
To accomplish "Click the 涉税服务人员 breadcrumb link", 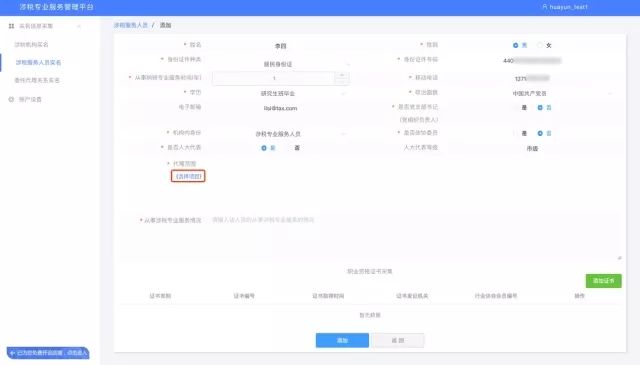I will 131,25.
